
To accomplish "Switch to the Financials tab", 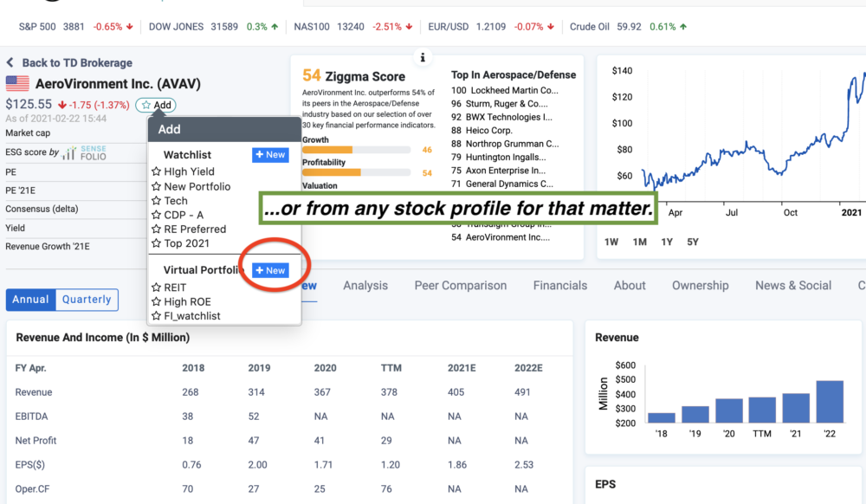I will (x=560, y=286).
